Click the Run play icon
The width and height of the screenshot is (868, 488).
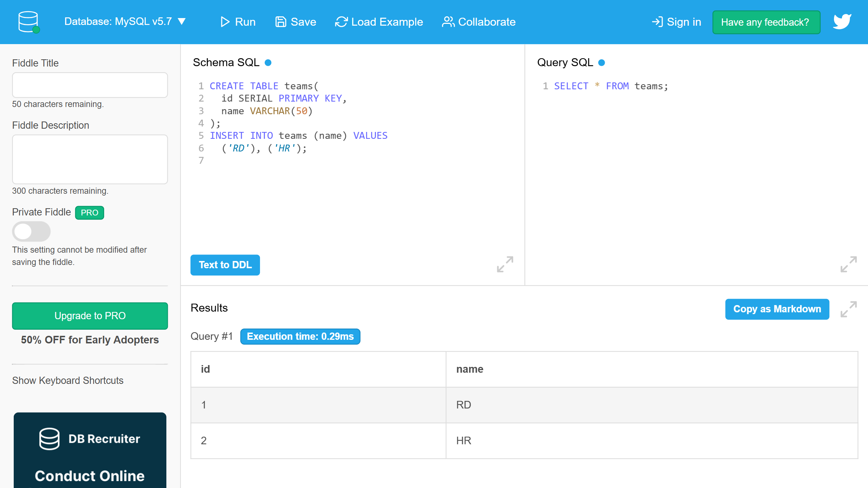(225, 22)
